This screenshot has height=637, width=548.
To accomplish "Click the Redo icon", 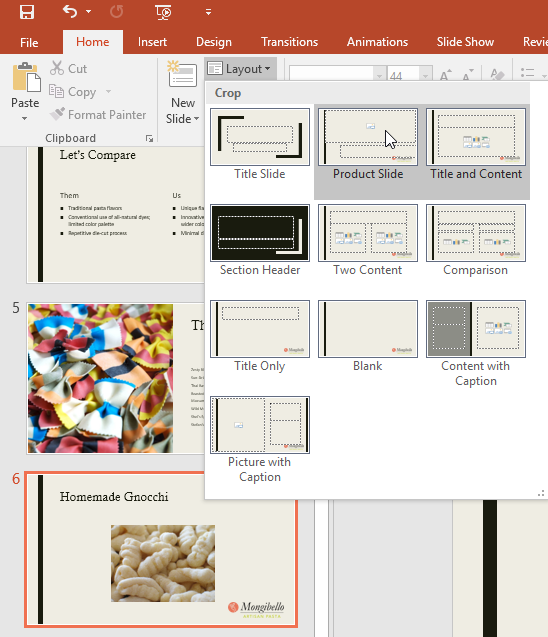I will pyautogui.click(x=116, y=12).
